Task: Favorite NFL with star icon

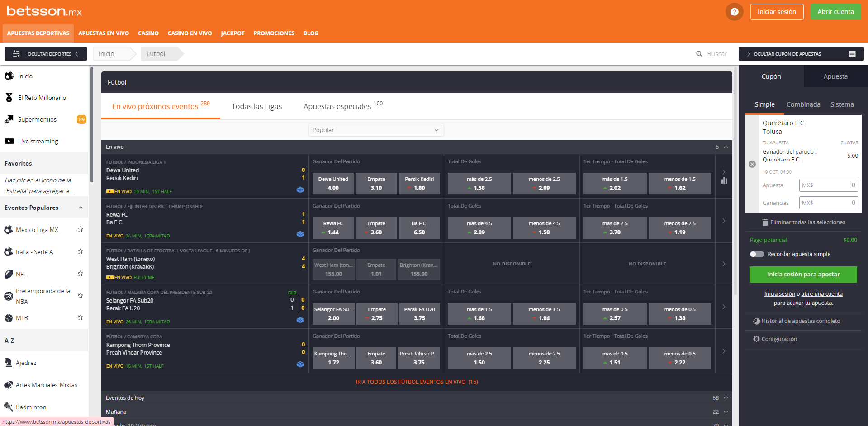Action: click(x=80, y=274)
